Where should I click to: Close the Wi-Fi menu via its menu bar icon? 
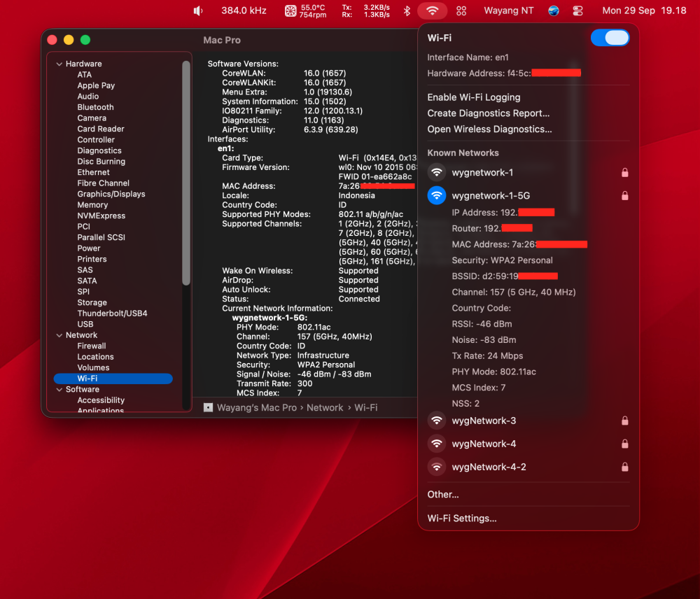432,10
